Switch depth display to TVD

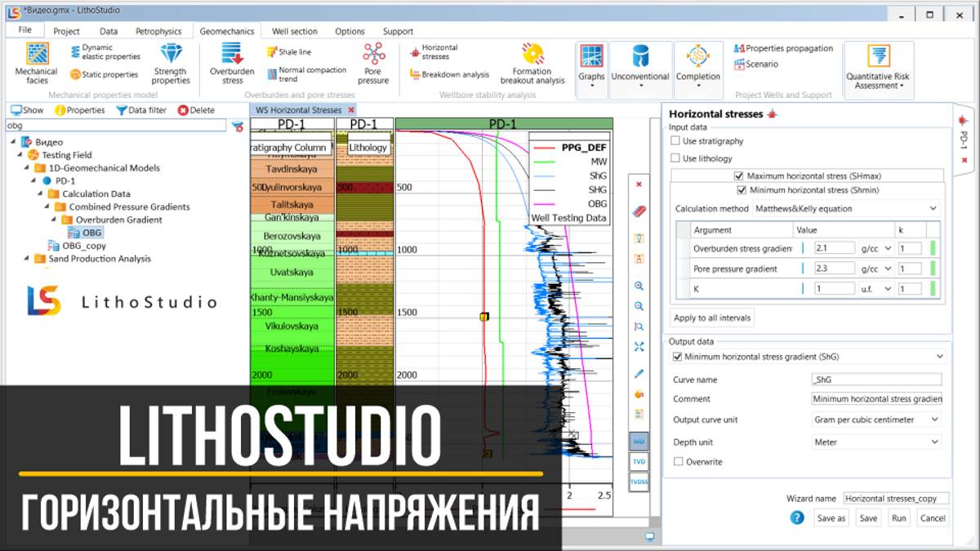[639, 462]
